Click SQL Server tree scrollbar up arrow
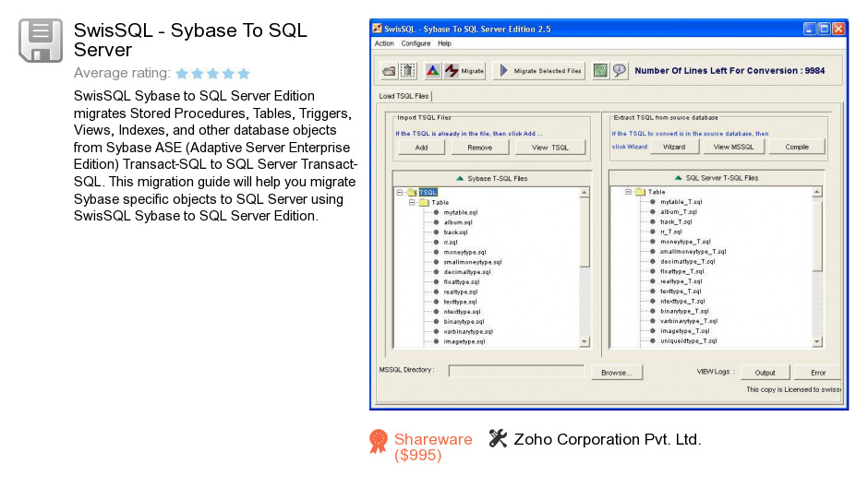The image size is (868, 488). coord(817,192)
